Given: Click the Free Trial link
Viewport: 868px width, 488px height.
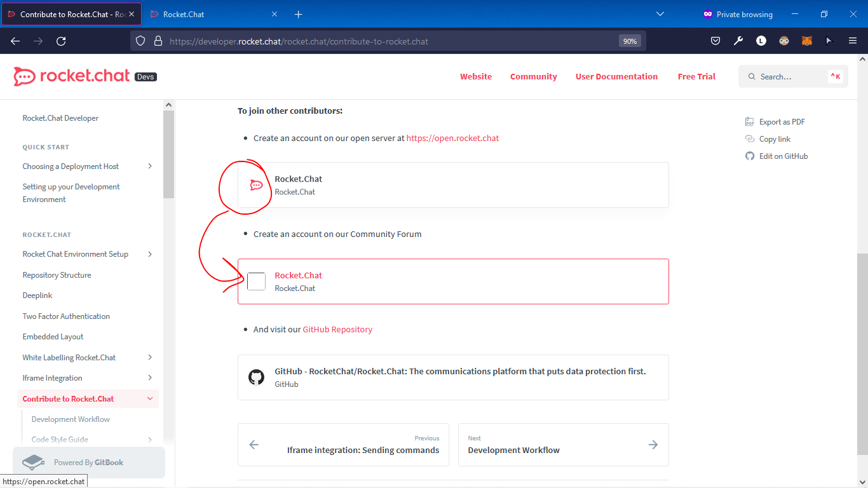Looking at the screenshot, I should (x=696, y=76).
